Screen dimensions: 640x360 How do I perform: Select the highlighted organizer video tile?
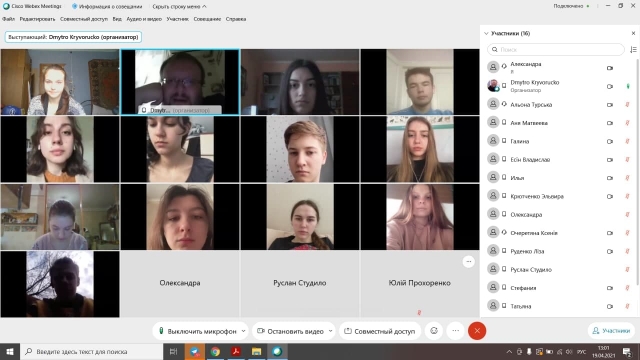pos(180,82)
